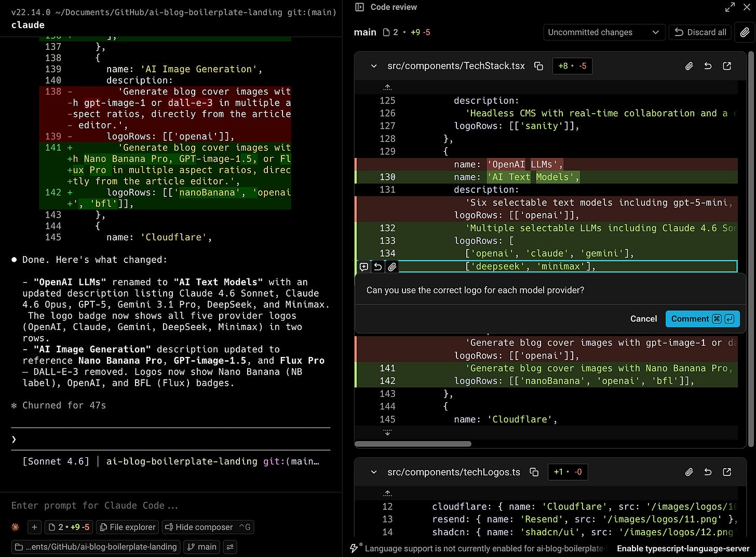
Task: Open TechStack.tsx externally via pop-out icon
Action: pyautogui.click(x=726, y=66)
